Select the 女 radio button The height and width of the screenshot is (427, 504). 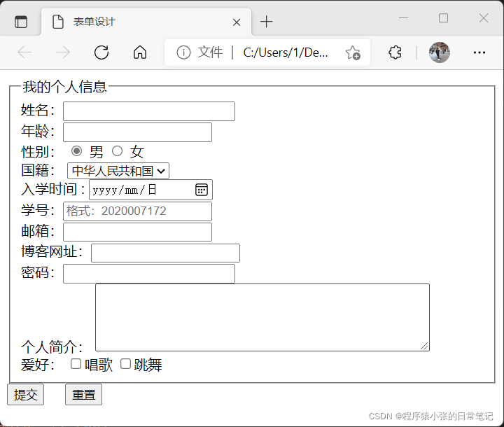click(x=117, y=150)
